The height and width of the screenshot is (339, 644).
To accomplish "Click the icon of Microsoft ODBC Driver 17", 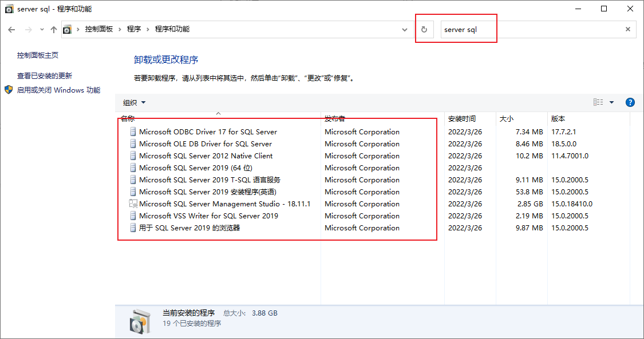I will pyautogui.click(x=133, y=131).
